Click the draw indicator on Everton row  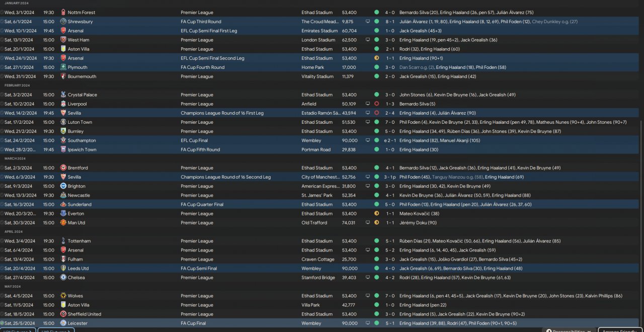(376, 213)
